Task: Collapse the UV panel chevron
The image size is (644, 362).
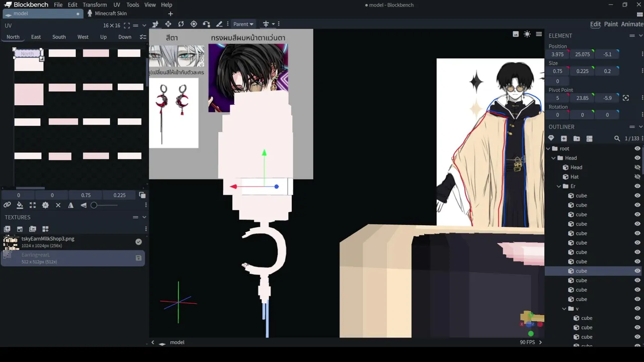Action: pyautogui.click(x=144, y=25)
